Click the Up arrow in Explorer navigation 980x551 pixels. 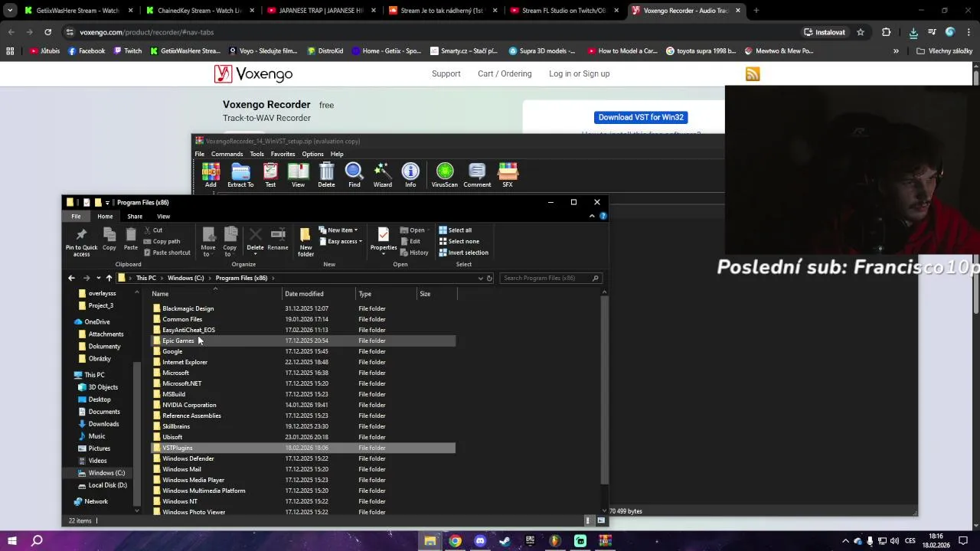tap(109, 278)
